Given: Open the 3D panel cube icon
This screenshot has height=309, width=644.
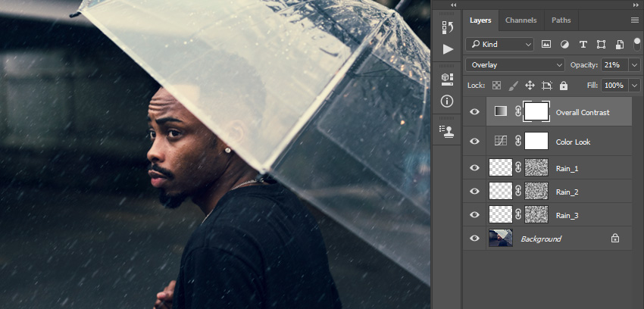Looking at the screenshot, I should (447, 80).
